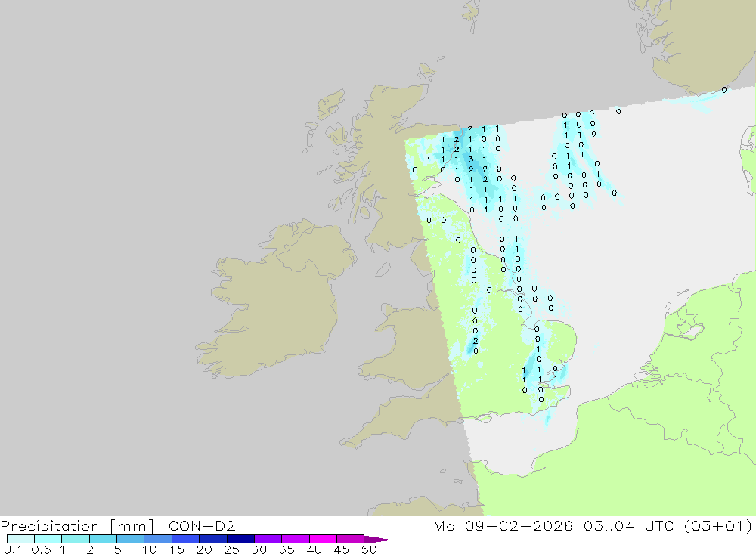Click the 40–45 mm magenta legend swatch
The height and width of the screenshot is (554, 756).
point(323,539)
